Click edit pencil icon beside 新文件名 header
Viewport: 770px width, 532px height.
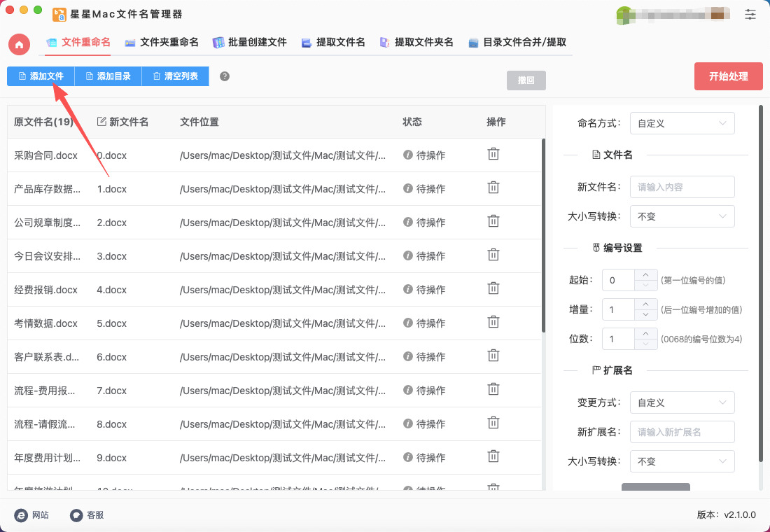click(101, 122)
